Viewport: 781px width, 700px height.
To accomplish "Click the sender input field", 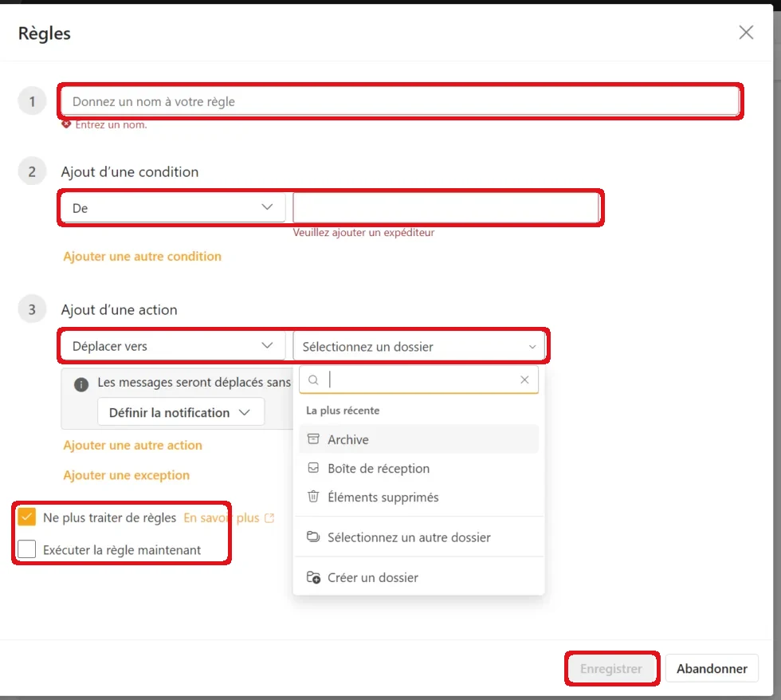I will click(x=445, y=208).
